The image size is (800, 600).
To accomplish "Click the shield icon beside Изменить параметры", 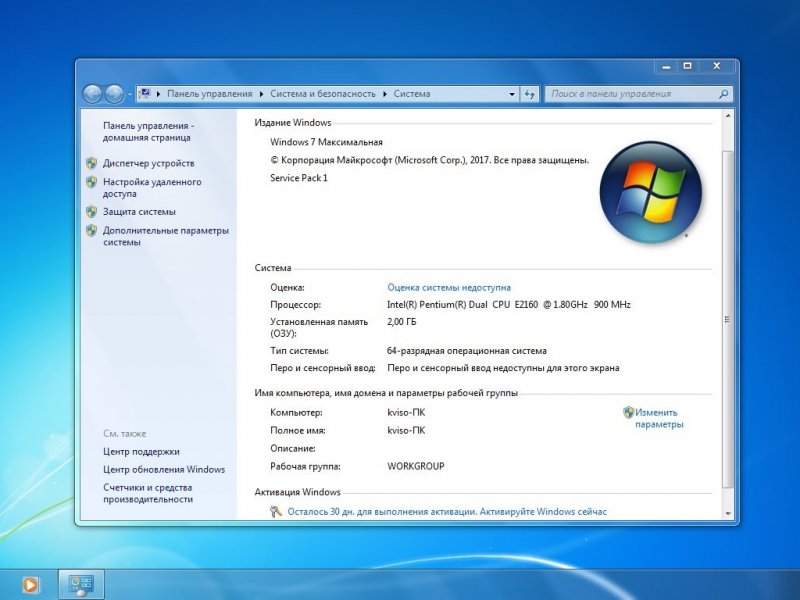I will tap(629, 412).
